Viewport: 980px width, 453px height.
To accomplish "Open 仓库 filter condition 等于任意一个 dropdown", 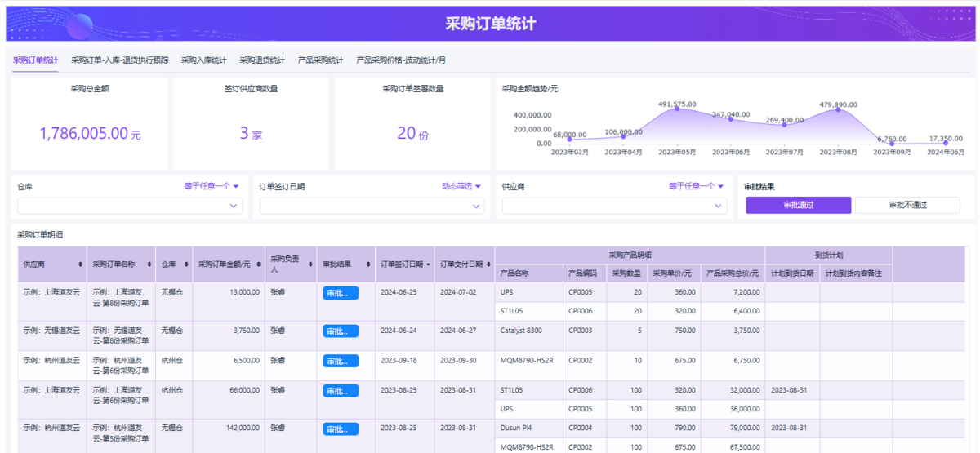I will [x=212, y=186].
